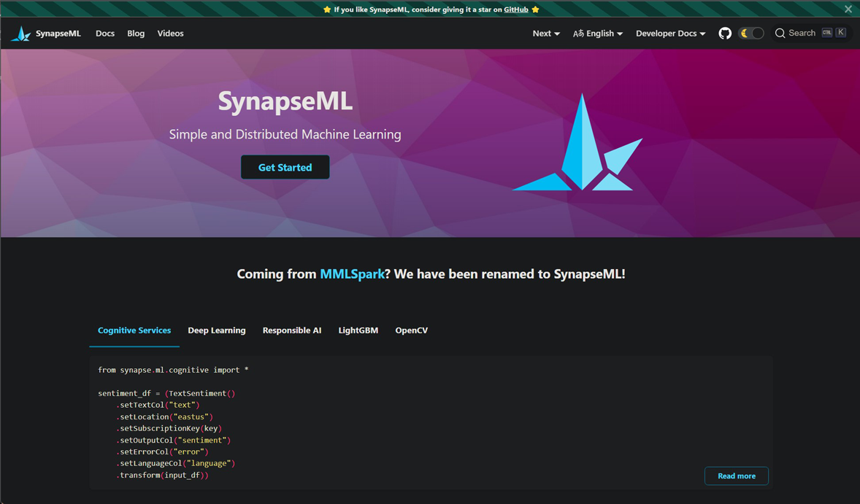Expand the Developer Docs dropdown
This screenshot has width=860, height=504.
(x=670, y=34)
